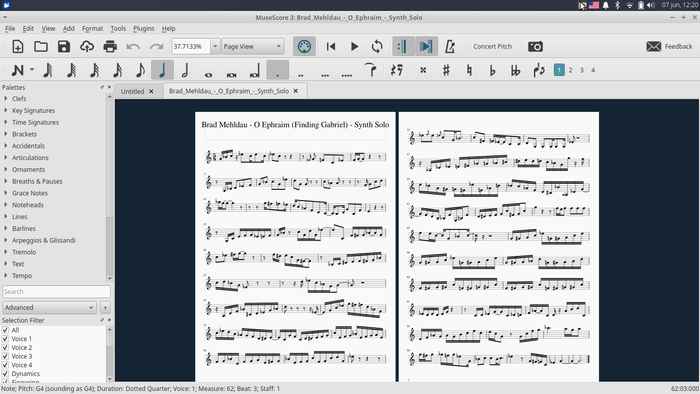Rewind playback to start
The width and height of the screenshot is (700, 394).
tap(331, 46)
